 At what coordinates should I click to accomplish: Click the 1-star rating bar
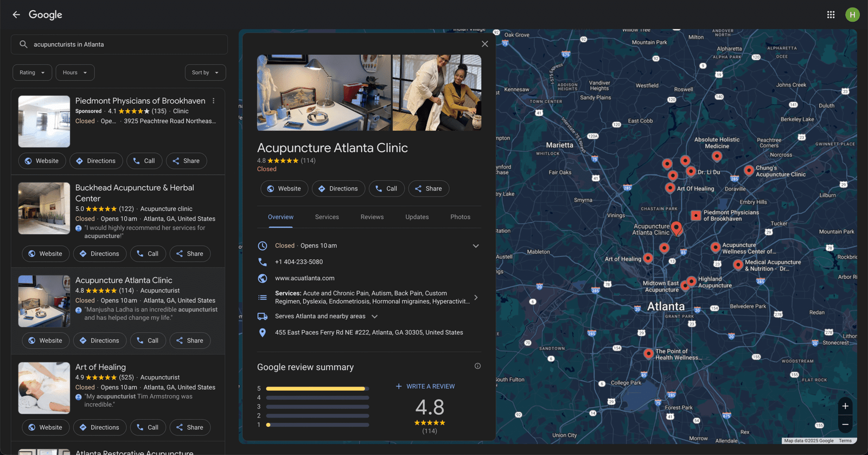pos(317,425)
